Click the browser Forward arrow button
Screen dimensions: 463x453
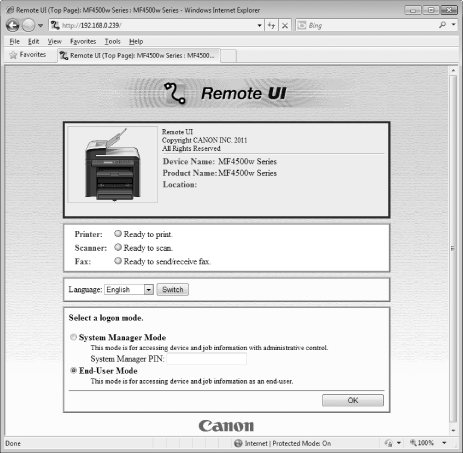point(28,25)
